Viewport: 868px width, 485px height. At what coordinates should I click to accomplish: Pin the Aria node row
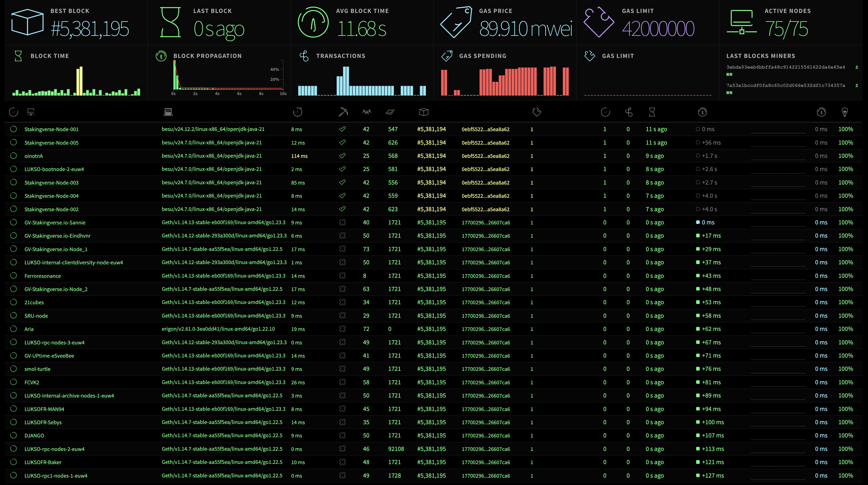coord(13,329)
